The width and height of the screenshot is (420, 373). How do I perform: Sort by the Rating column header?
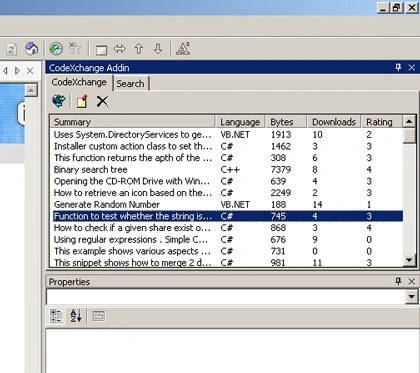pos(382,122)
